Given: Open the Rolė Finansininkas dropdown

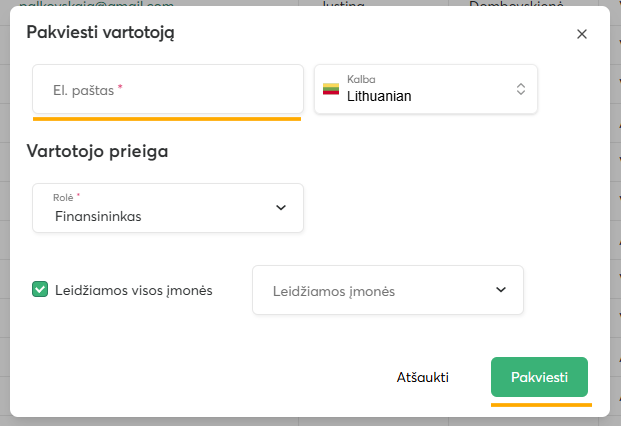Looking at the screenshot, I should pyautogui.click(x=168, y=208).
